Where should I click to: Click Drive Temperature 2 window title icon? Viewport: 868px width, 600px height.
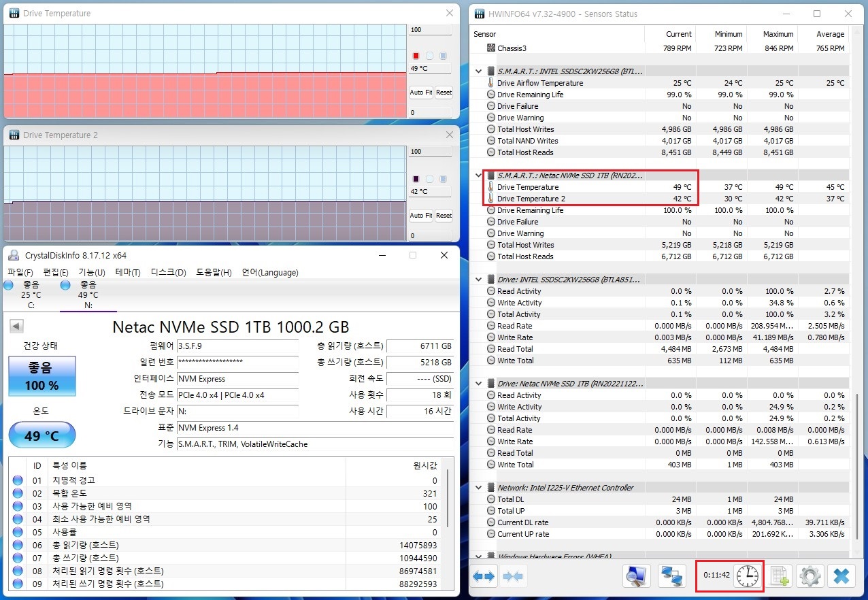click(14, 135)
